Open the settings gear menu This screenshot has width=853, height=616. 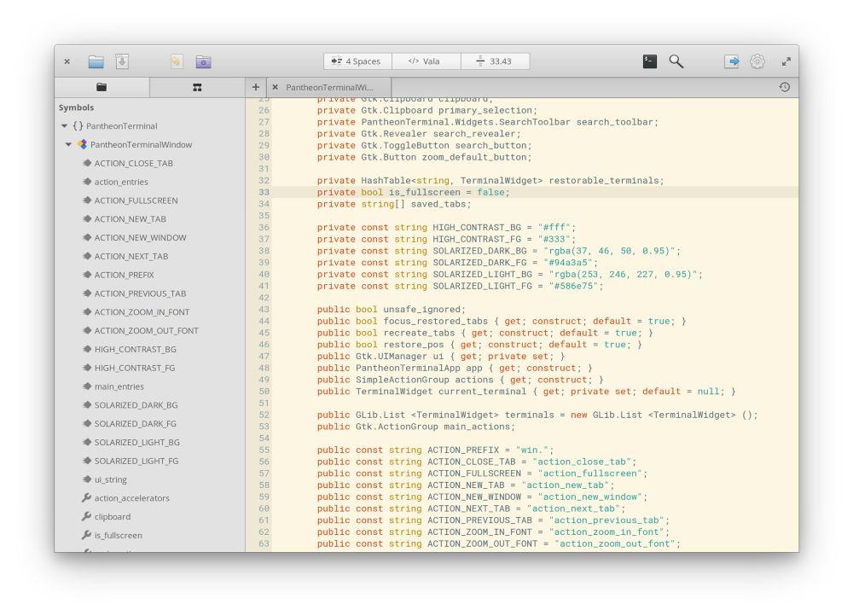(x=757, y=61)
